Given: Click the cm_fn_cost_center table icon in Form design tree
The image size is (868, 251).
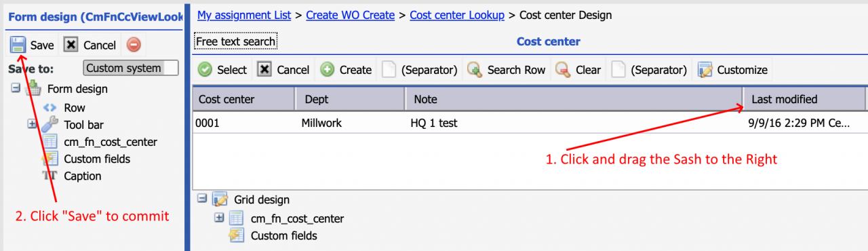Looking at the screenshot, I should point(50,142).
